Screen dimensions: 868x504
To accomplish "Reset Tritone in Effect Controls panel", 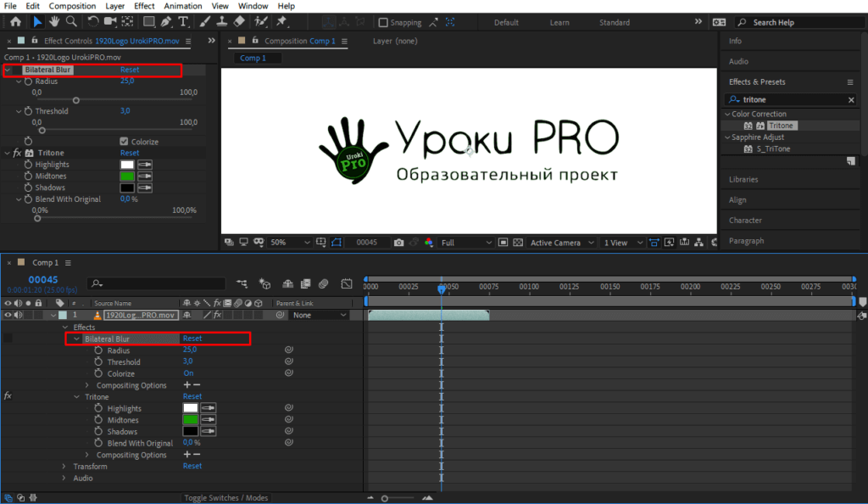I will pyautogui.click(x=129, y=154).
